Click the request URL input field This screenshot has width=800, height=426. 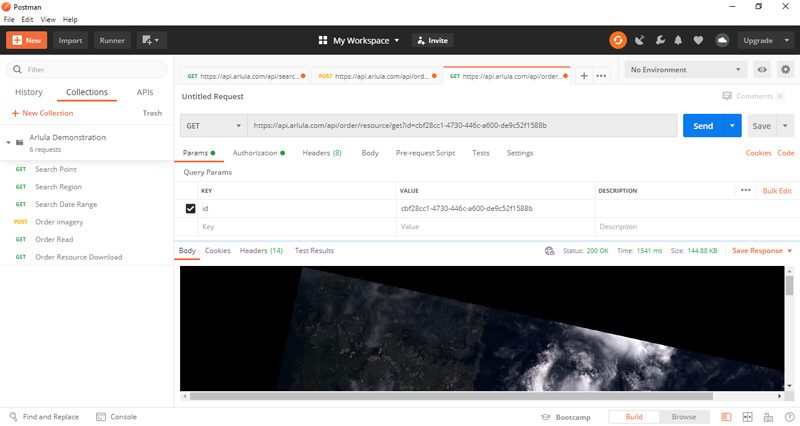[462, 126]
